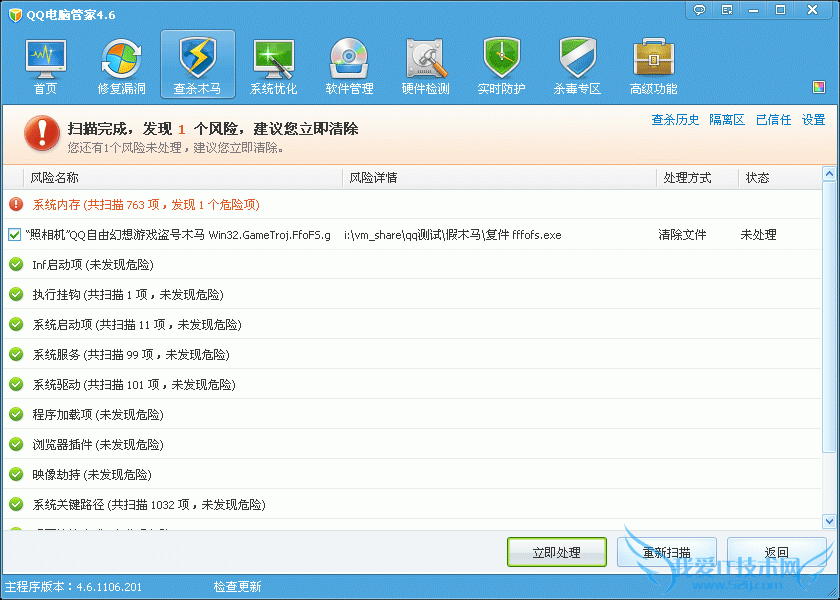Click the 返回 back button

[777, 552]
